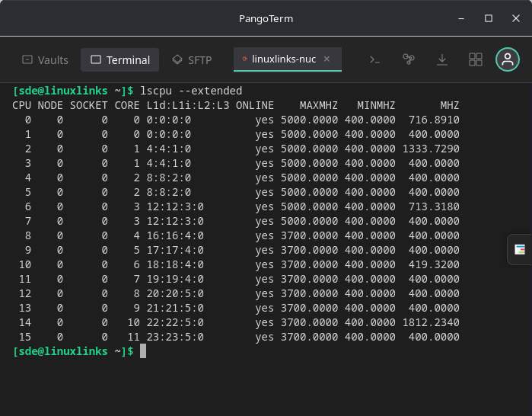Click the SOCKET column header
The width and height of the screenshot is (532, 416).
coord(88,106)
